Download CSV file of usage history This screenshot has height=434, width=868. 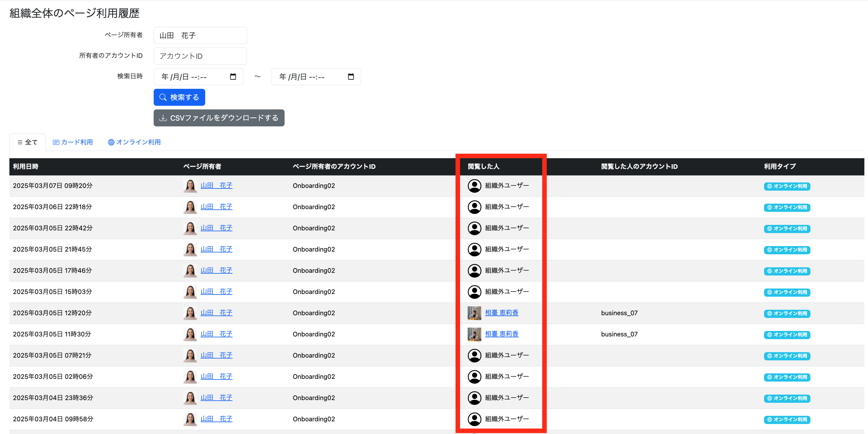point(219,118)
